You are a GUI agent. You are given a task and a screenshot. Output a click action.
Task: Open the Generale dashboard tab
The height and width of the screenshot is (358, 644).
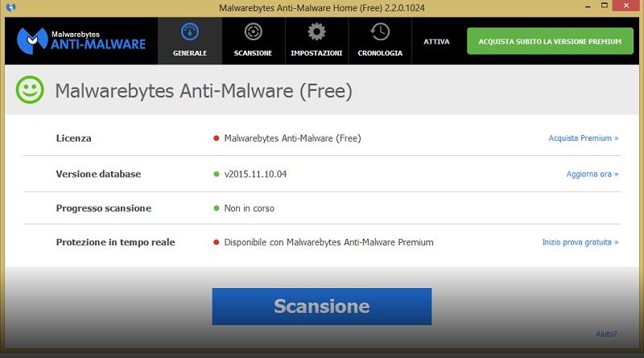point(190,41)
